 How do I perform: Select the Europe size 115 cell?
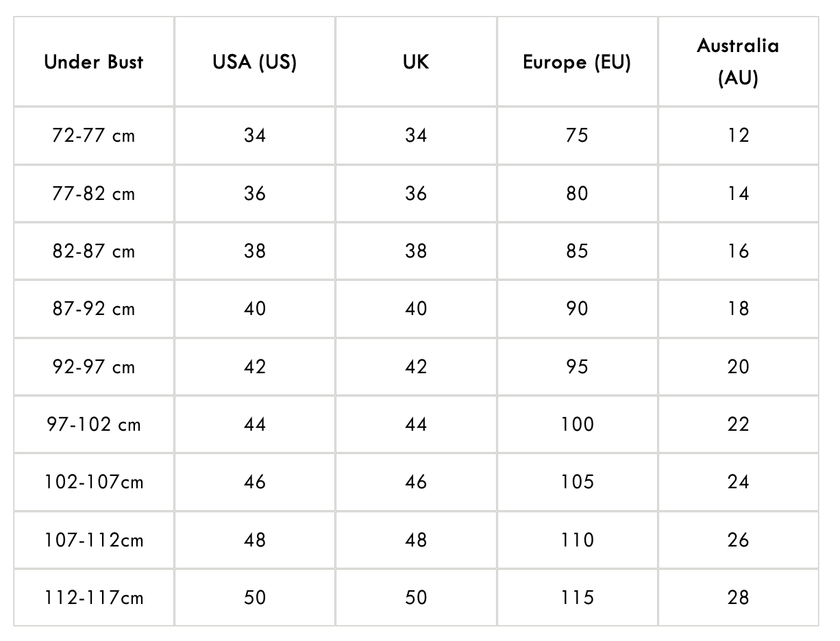point(577,598)
